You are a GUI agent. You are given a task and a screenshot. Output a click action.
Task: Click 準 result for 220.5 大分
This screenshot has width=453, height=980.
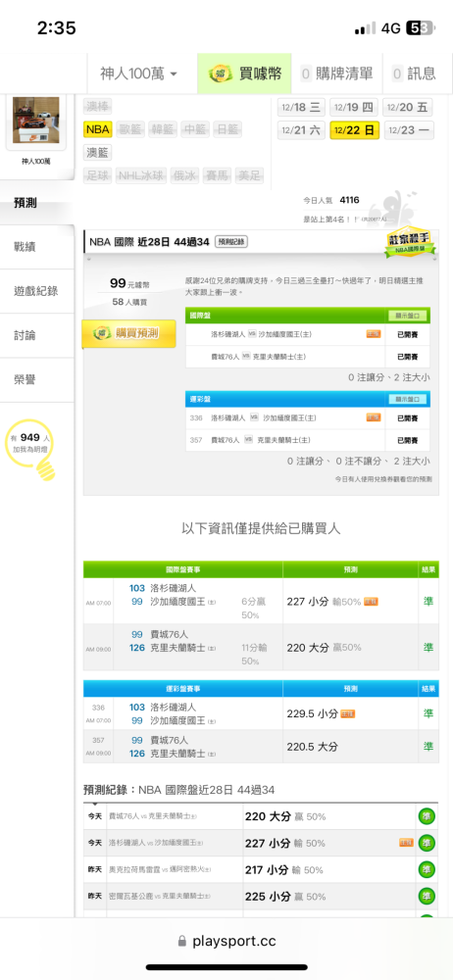tap(428, 746)
